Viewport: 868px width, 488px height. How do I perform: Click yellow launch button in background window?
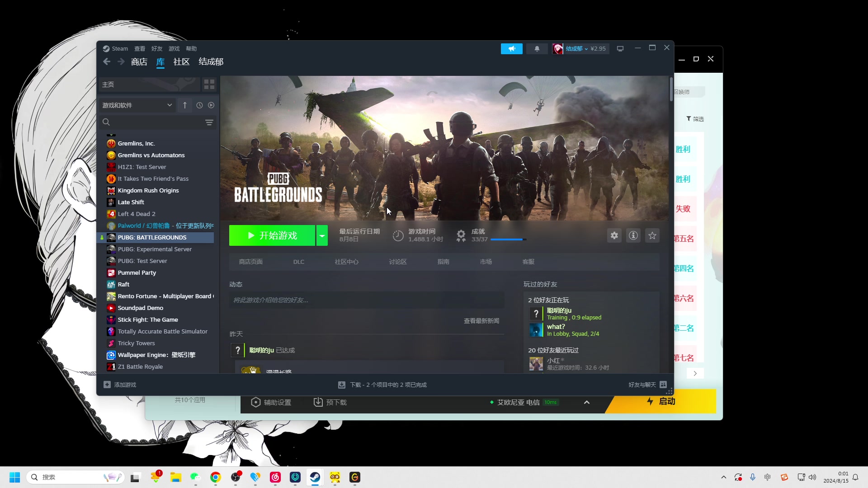pos(661,402)
